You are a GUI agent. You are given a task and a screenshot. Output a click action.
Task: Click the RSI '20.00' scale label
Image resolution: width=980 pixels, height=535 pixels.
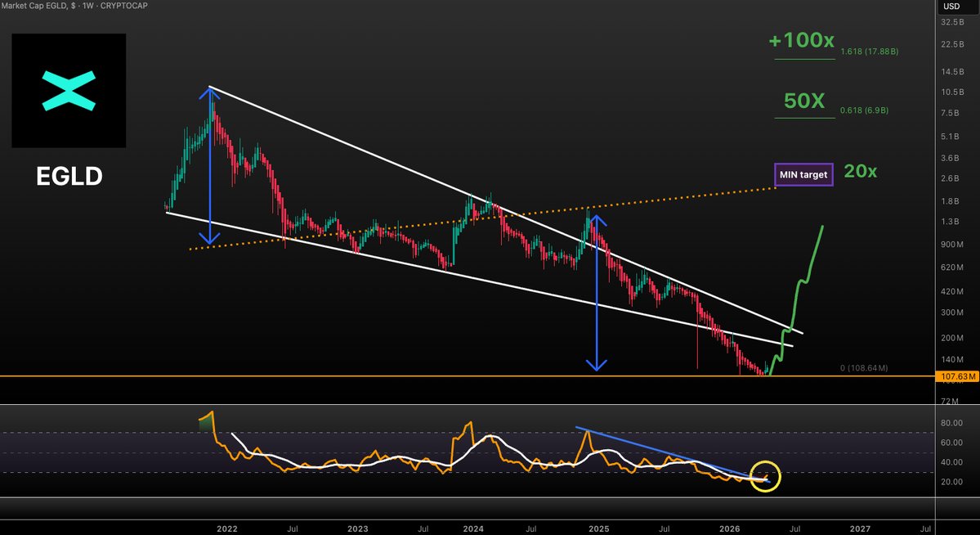coord(951,482)
